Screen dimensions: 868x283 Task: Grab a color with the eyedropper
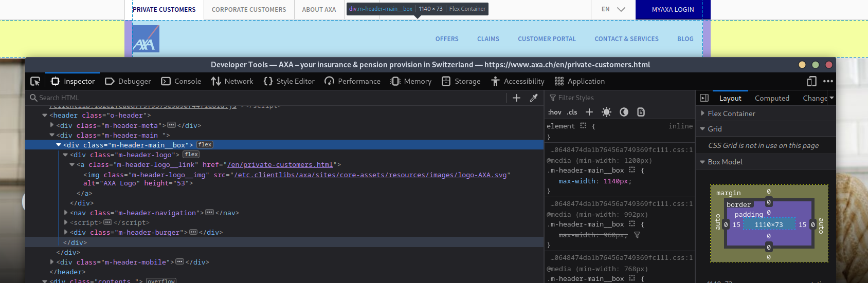pos(534,98)
